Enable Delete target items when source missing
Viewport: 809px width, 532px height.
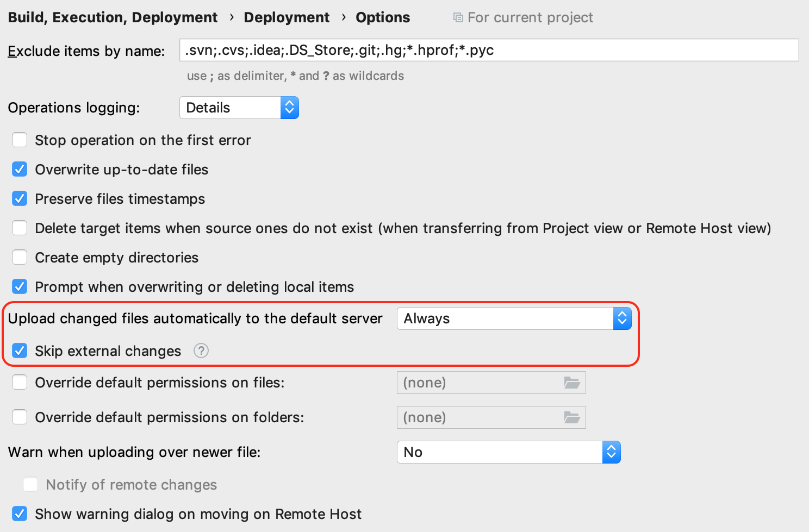tap(20, 228)
